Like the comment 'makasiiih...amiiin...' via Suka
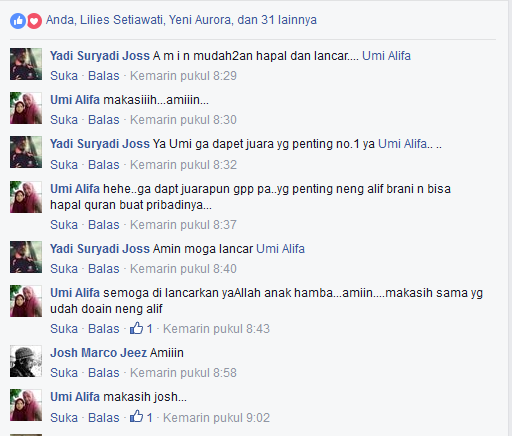512x436 pixels. tap(64, 120)
